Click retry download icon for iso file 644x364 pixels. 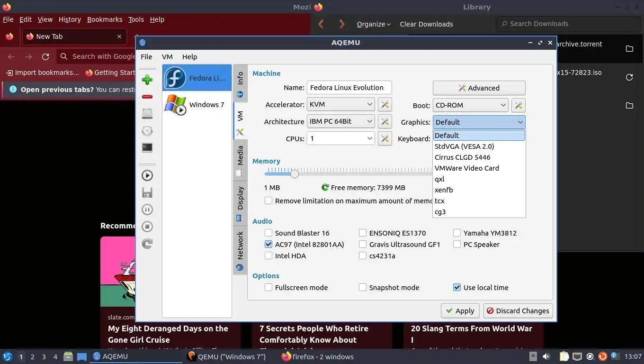pyautogui.click(x=629, y=77)
